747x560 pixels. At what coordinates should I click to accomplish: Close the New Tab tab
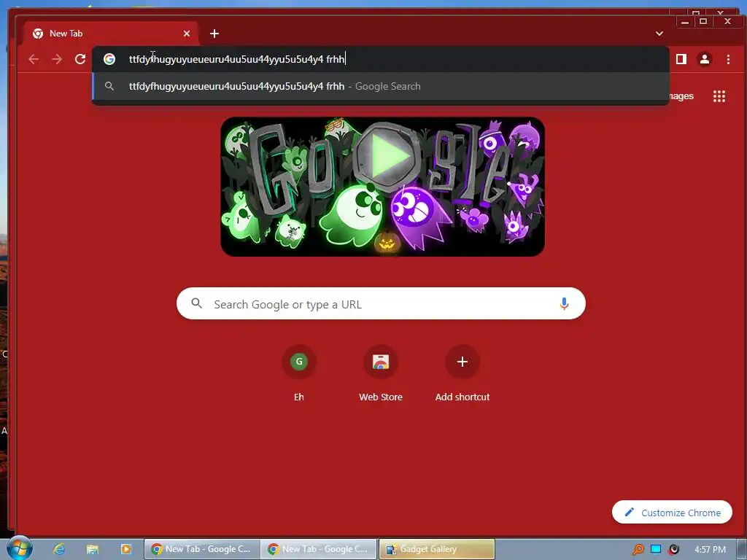[187, 34]
